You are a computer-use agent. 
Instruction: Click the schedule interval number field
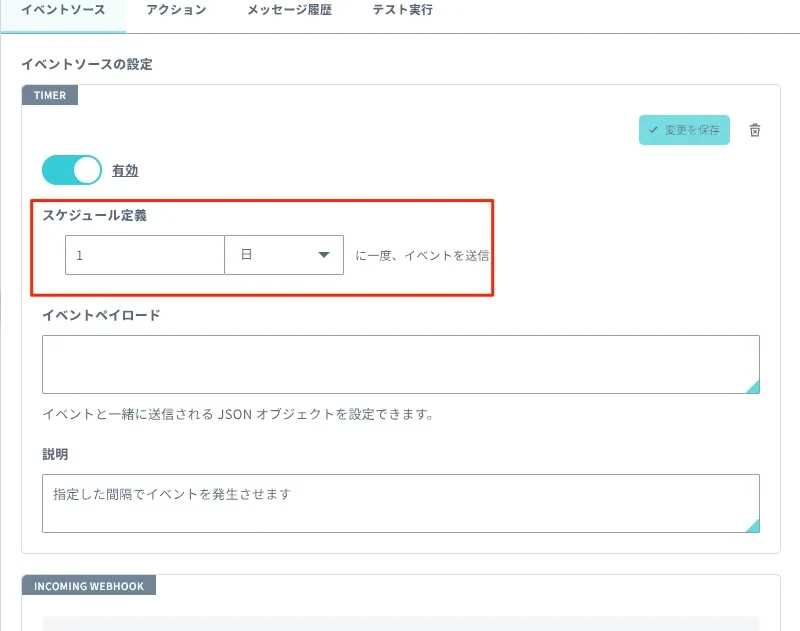point(145,255)
